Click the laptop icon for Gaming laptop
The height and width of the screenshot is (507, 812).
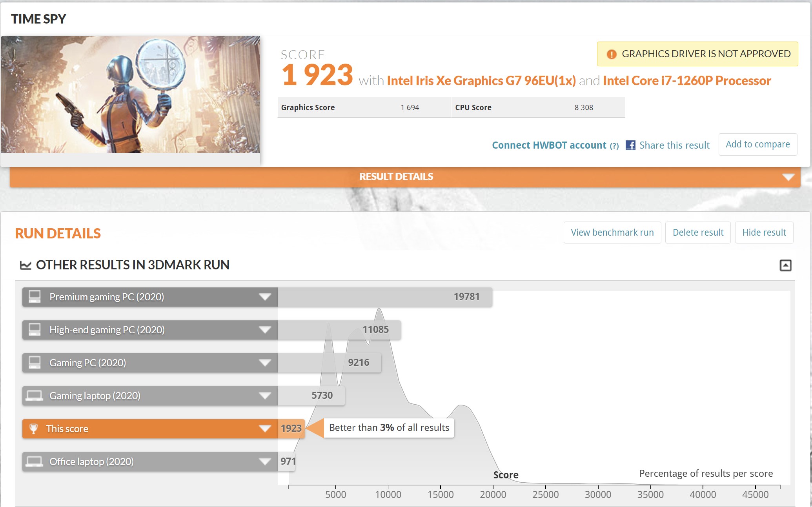point(35,395)
